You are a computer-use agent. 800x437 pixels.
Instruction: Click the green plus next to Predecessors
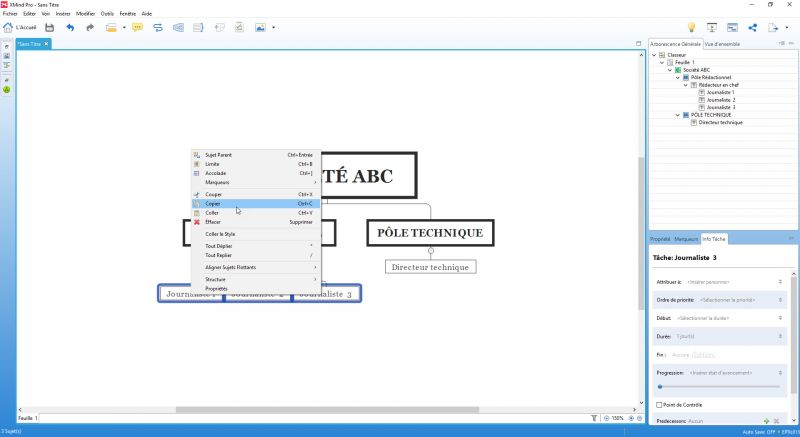click(766, 421)
